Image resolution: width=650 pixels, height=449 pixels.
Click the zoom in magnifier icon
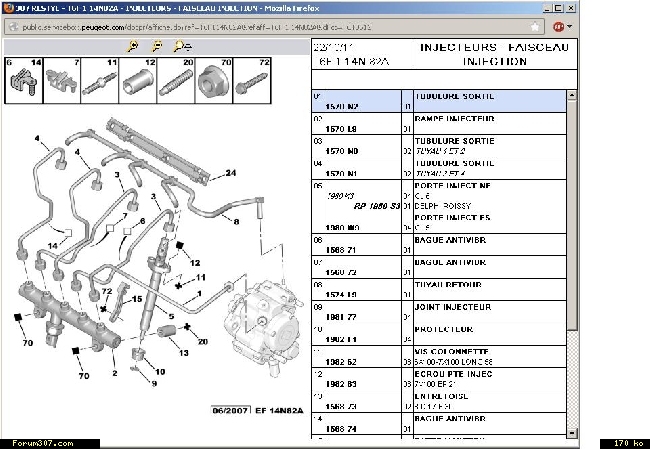click(132, 46)
